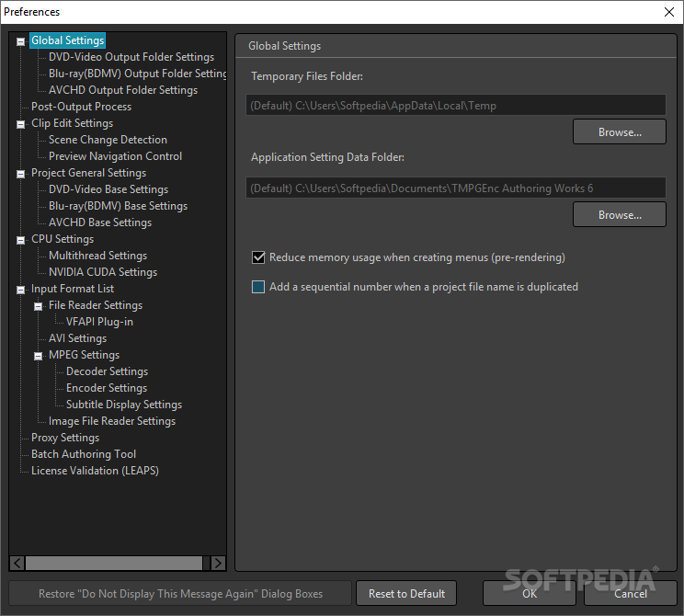Click the Application Setting Data Folder field
The image size is (684, 616).
(x=456, y=188)
